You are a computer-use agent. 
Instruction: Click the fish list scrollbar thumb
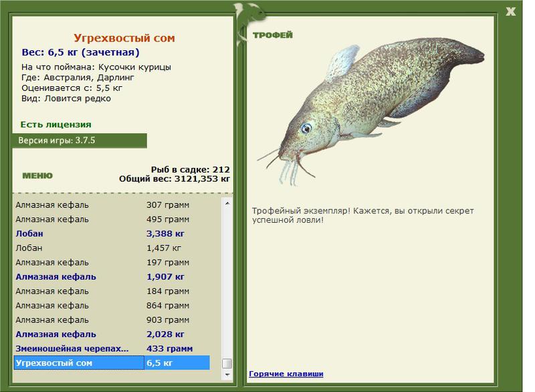[227, 363]
